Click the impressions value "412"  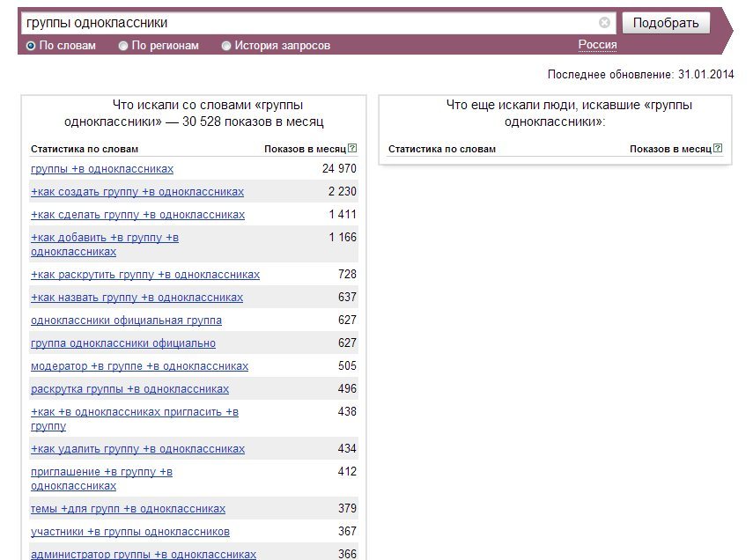coord(347,472)
